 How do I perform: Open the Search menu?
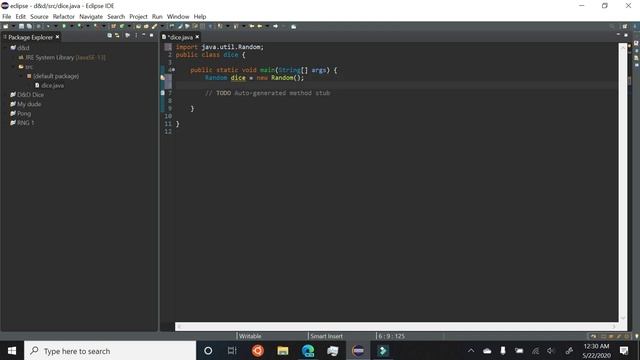tap(116, 17)
